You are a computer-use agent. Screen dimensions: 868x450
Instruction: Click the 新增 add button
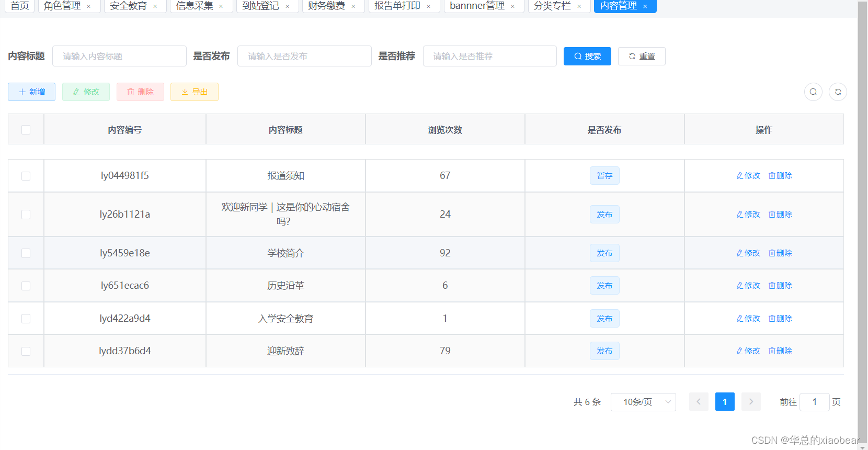click(x=31, y=92)
